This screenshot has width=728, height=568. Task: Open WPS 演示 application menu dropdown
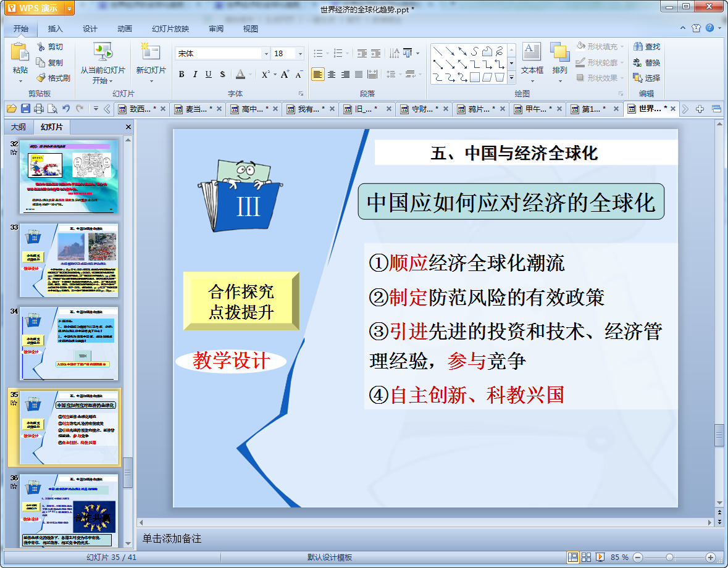pyautogui.click(x=69, y=8)
